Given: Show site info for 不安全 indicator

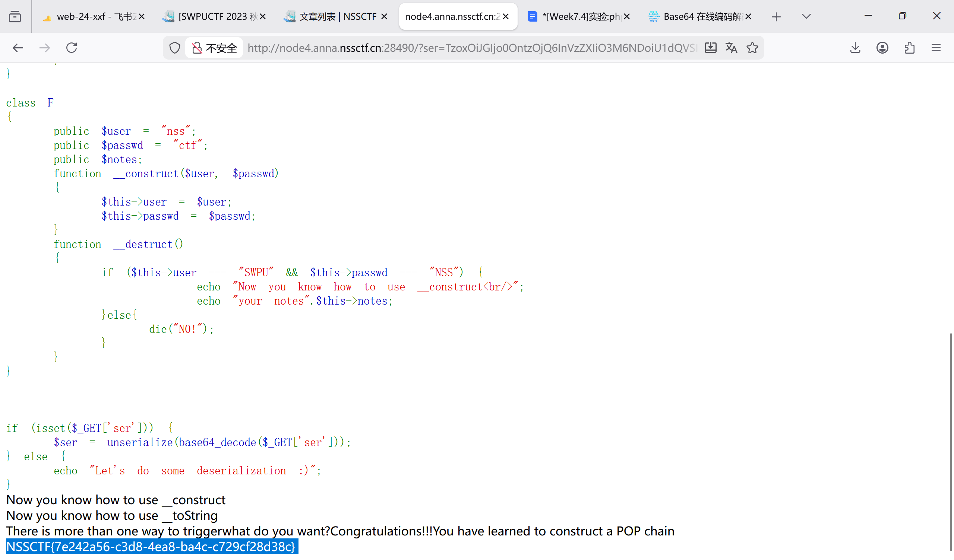Looking at the screenshot, I should (214, 48).
